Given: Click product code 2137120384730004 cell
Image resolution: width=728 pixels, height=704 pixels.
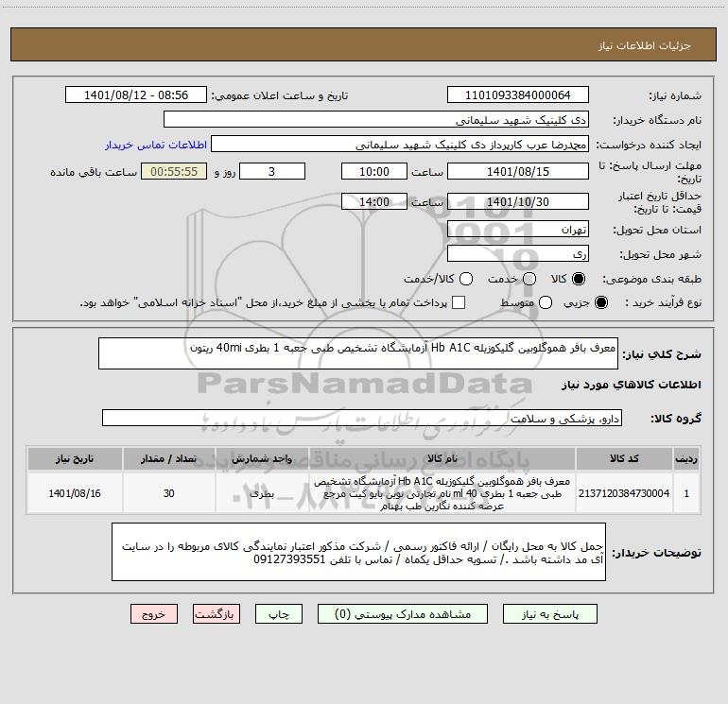Looking at the screenshot, I should point(624,493).
